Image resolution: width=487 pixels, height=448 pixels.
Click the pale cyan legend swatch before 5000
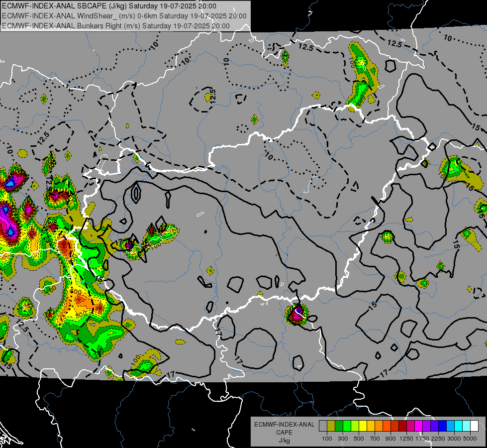coord(466,426)
